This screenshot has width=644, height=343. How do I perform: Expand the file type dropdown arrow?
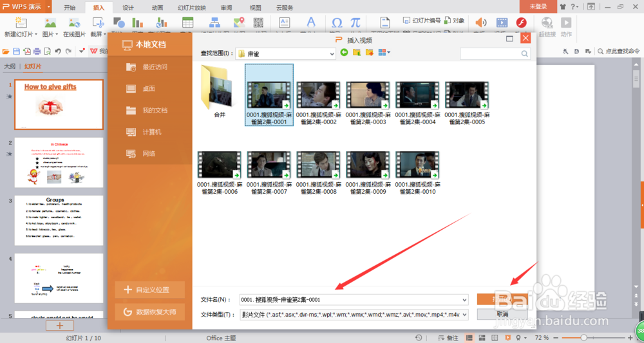pyautogui.click(x=465, y=315)
